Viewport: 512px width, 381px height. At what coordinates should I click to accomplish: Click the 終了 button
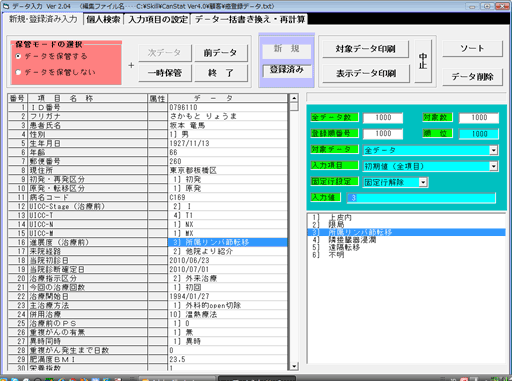point(221,73)
